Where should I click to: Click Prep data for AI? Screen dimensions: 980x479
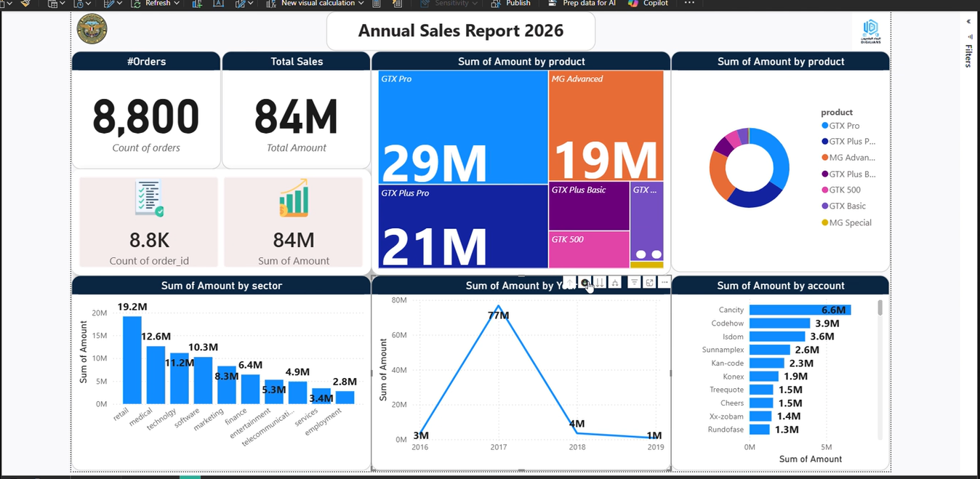(582, 3)
